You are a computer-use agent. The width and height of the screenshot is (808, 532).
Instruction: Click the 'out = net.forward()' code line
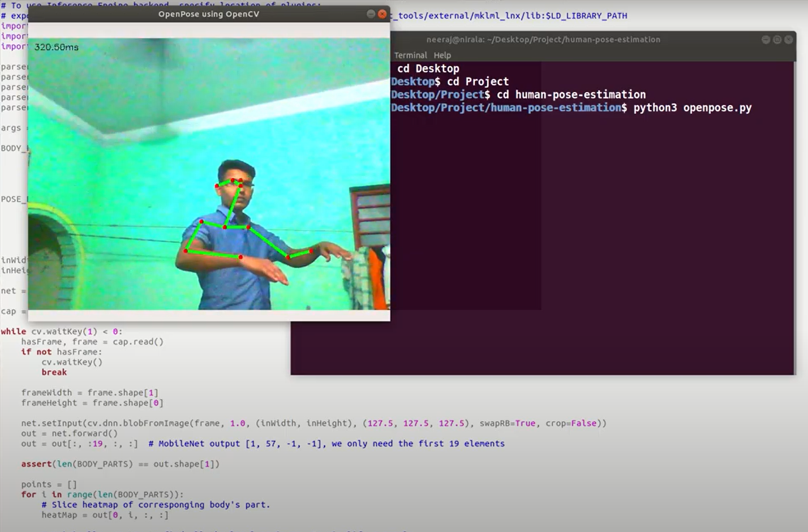(x=70, y=434)
